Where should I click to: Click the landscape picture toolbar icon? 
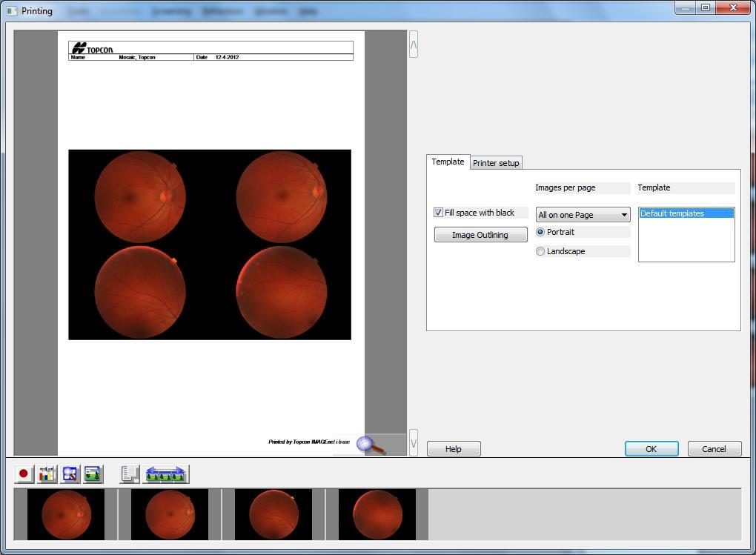(93, 474)
